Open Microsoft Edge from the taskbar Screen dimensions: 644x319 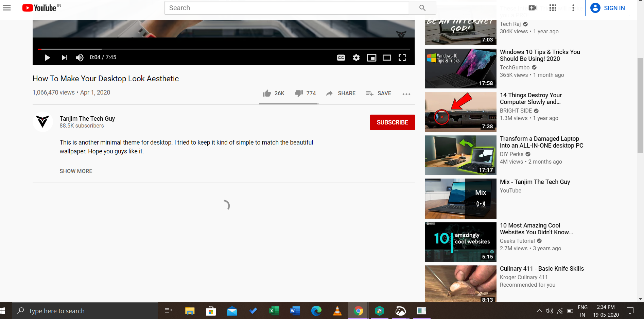(316, 311)
